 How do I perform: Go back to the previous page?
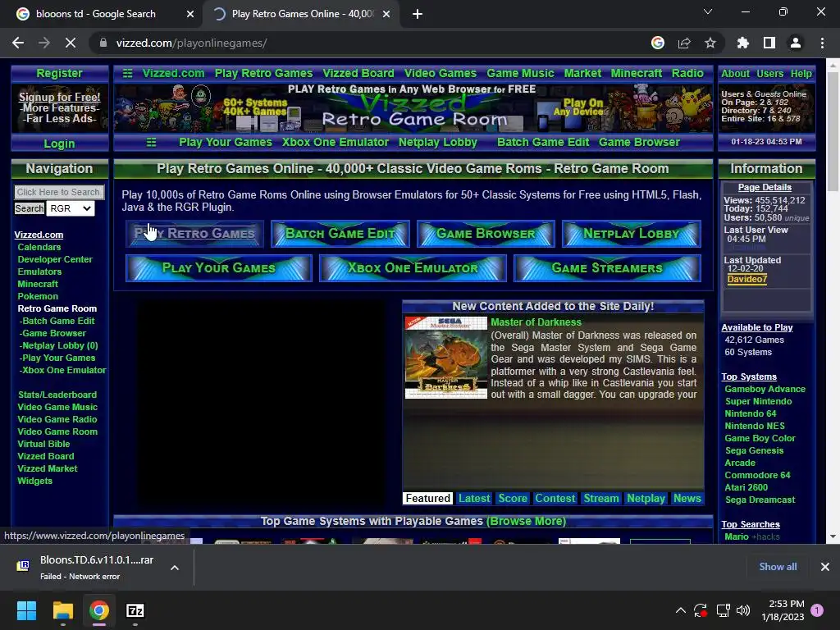click(18, 43)
